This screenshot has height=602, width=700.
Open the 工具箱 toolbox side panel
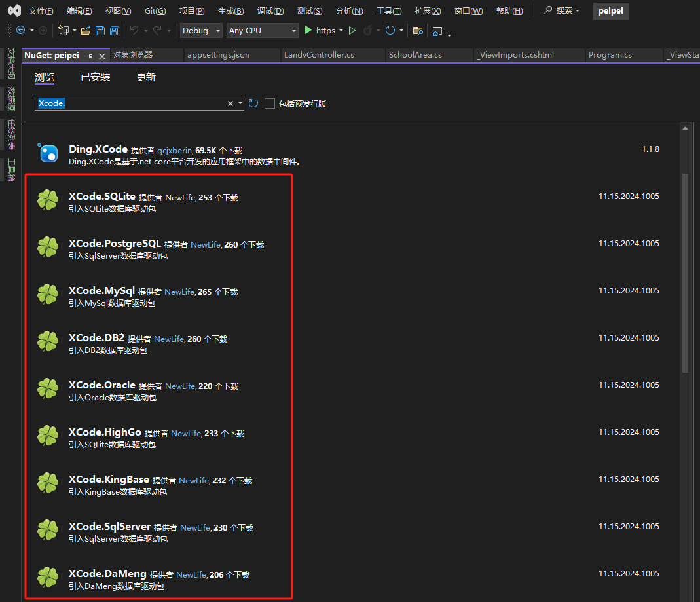point(11,170)
